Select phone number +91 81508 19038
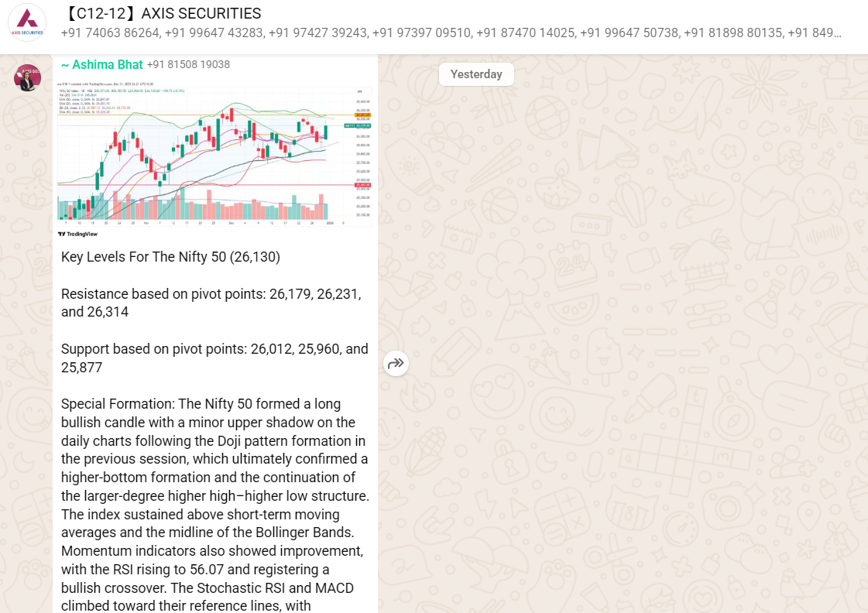Viewport: 868px width, 613px height. (x=188, y=65)
